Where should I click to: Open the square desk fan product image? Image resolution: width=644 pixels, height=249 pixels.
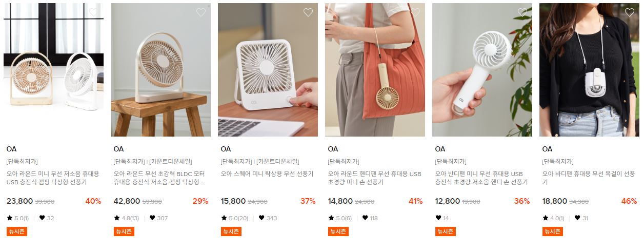pyautogui.click(x=268, y=70)
